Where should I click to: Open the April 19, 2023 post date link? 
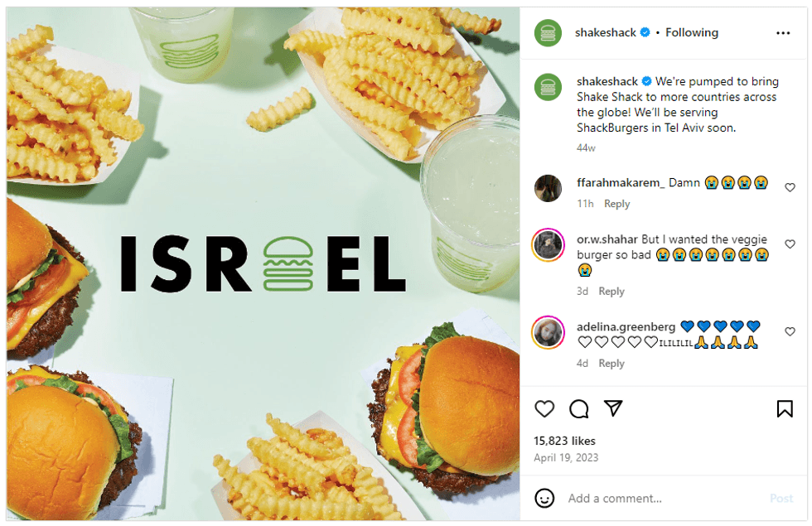[566, 457]
